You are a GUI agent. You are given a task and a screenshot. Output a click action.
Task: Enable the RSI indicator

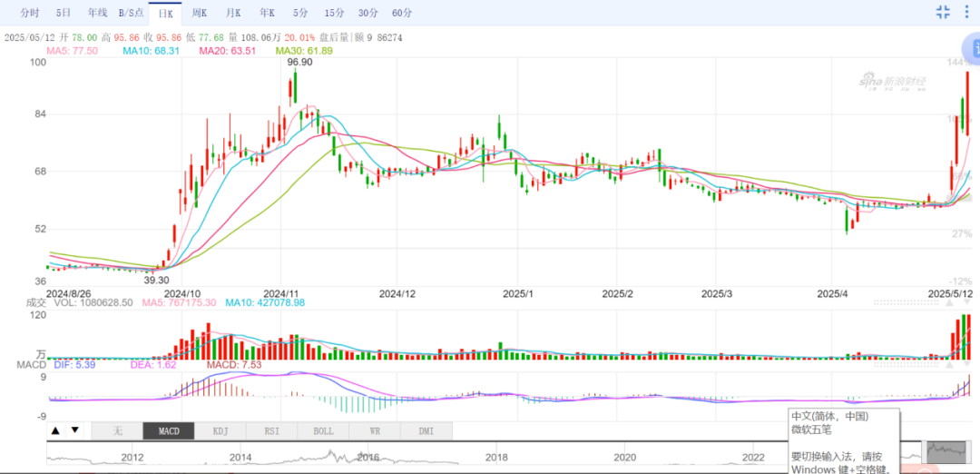click(x=271, y=430)
